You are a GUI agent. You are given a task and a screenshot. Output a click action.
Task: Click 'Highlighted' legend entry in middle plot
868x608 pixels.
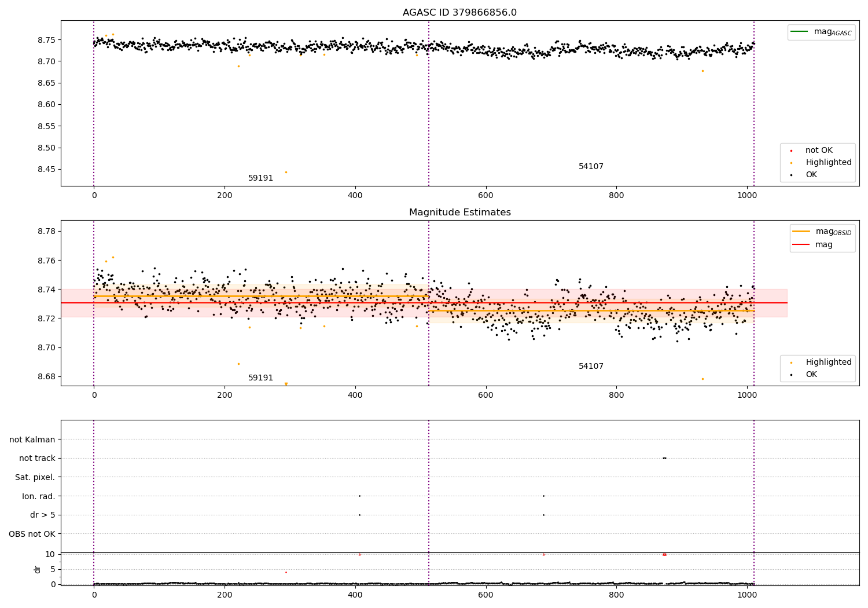pyautogui.click(x=829, y=362)
